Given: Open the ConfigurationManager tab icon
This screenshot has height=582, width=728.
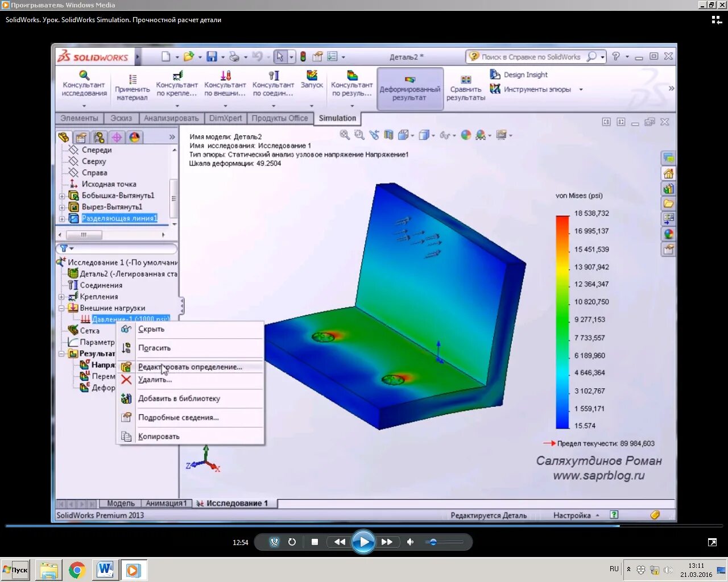Looking at the screenshot, I should (99, 138).
